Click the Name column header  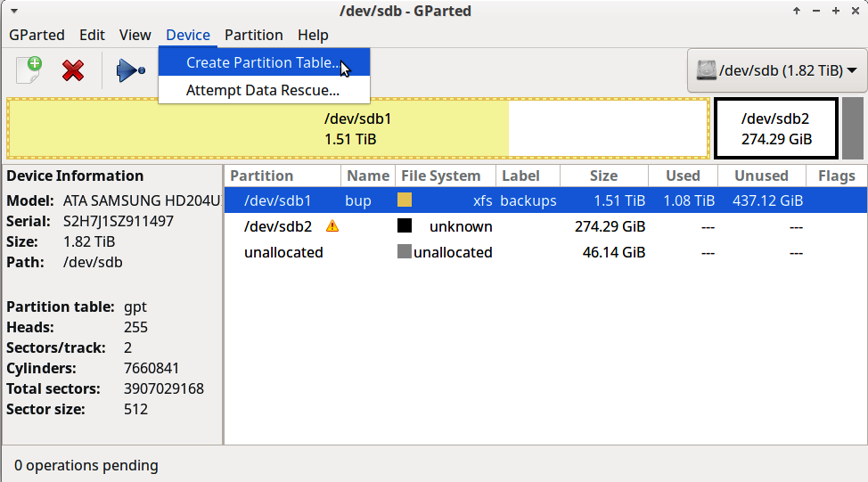[368, 176]
